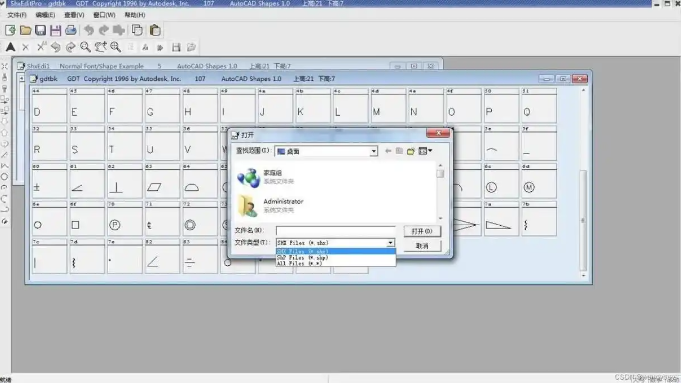Image resolution: width=681 pixels, height=383 pixels.
Task: Select the 家庭组 item in the file list
Action: pos(266,177)
